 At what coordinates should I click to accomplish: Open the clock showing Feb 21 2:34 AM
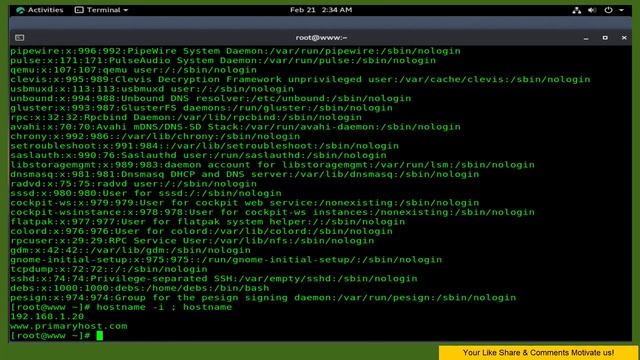(x=321, y=10)
